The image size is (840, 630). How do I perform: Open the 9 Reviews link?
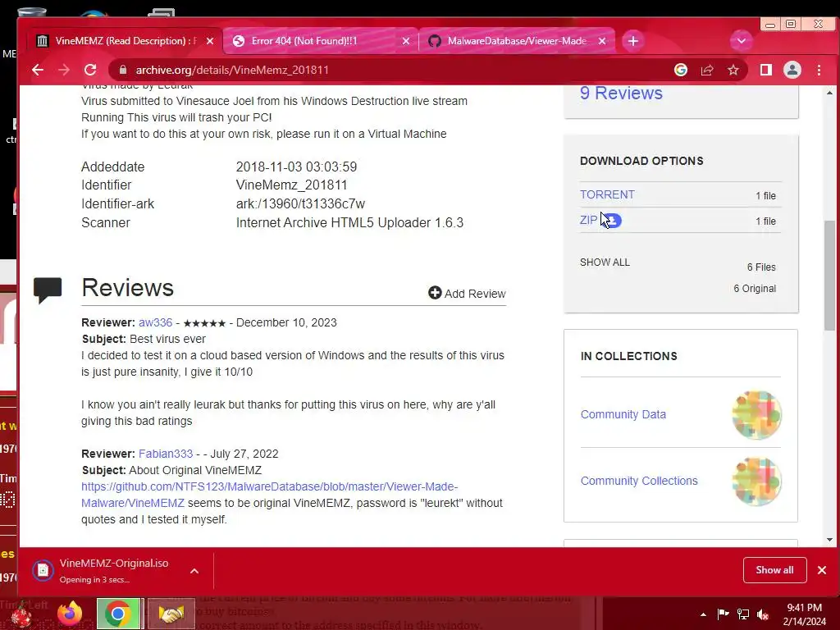click(621, 94)
